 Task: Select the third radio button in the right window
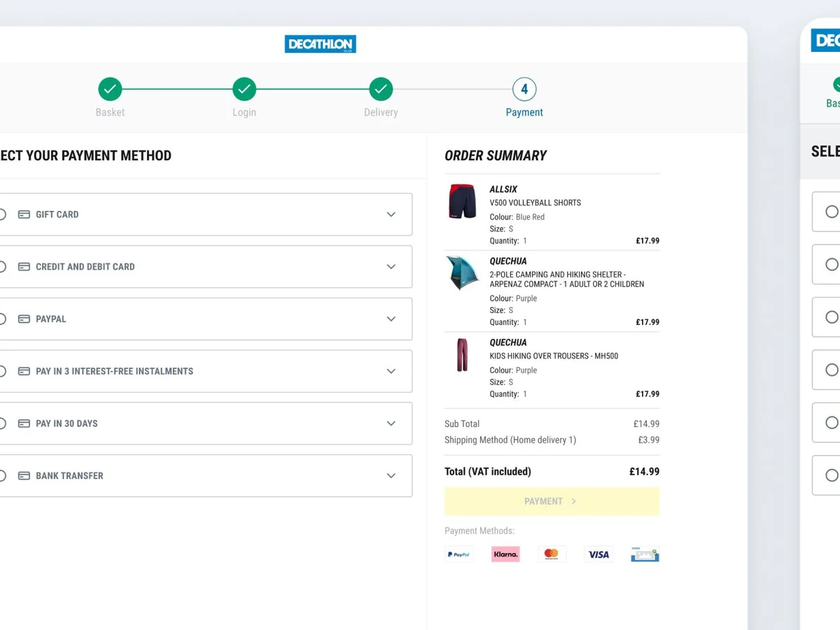[832, 317]
